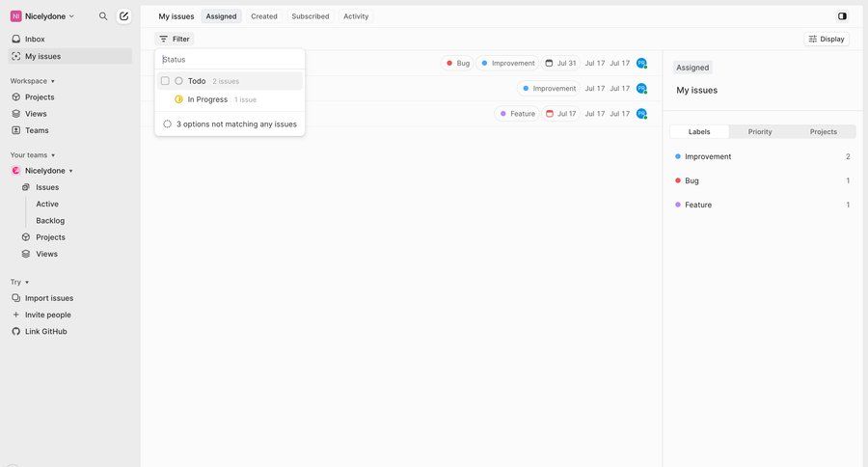Screen dimensions: 868x467
Task: Click assignee avatar on the Bug issue row
Action: [641, 63]
